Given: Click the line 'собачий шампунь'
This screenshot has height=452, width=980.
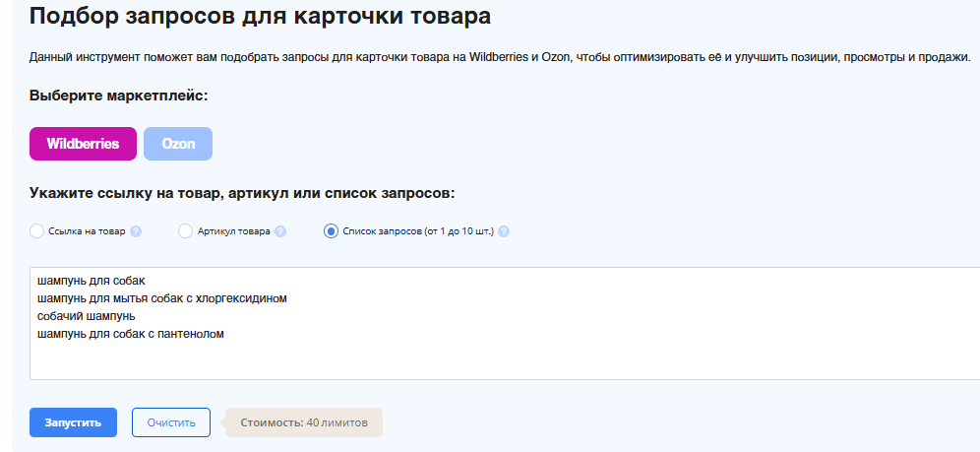Looking at the screenshot, I should click(86, 316).
